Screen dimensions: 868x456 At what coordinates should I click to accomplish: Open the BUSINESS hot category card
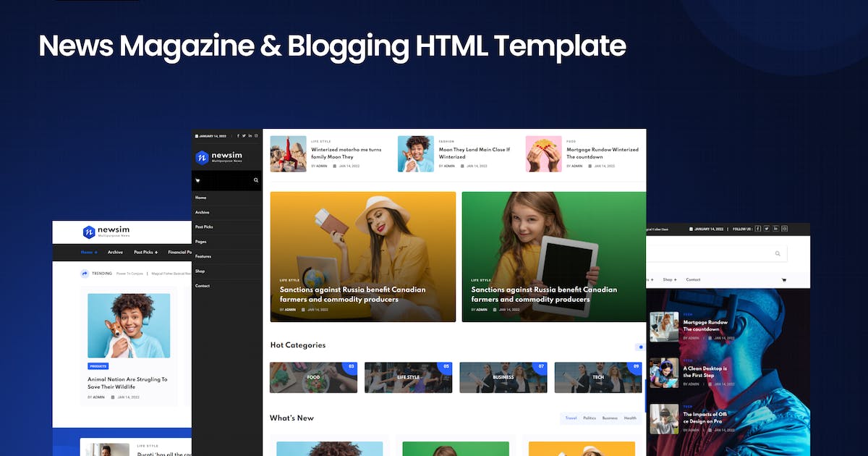(503, 378)
